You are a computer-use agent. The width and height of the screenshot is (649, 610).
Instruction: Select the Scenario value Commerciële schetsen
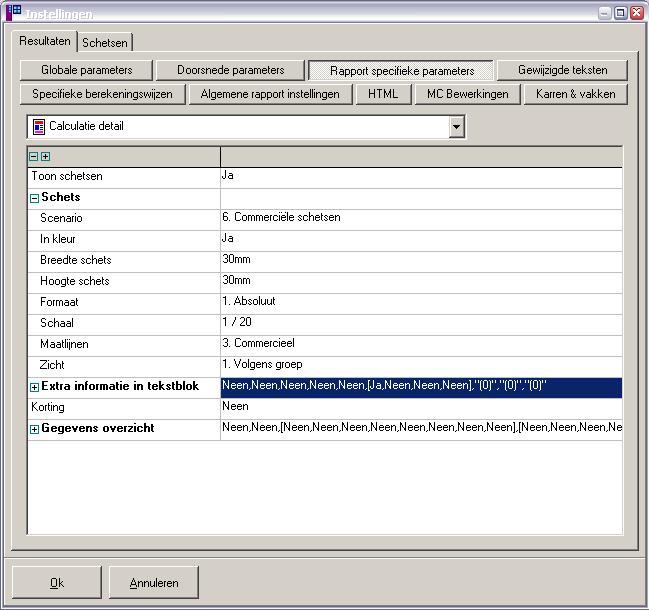(x=421, y=220)
